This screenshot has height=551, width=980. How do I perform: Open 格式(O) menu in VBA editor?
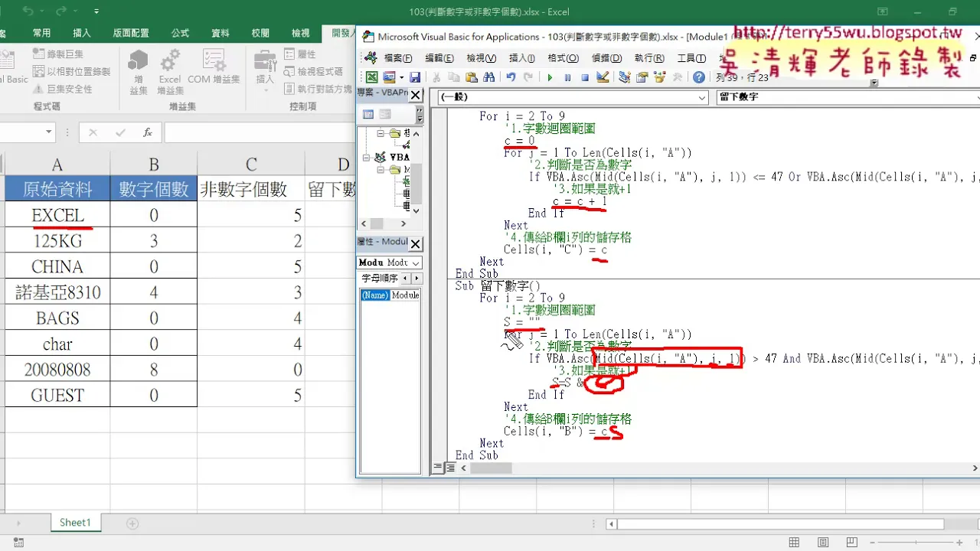coord(563,58)
